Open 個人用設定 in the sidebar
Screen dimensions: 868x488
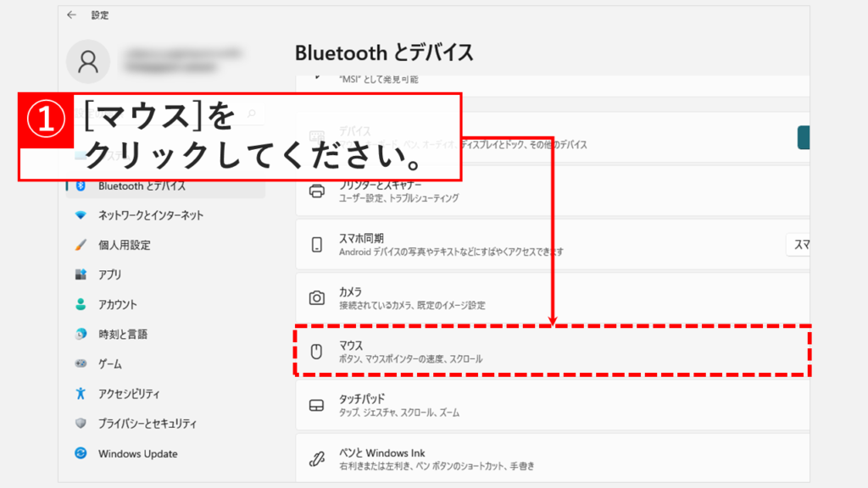pyautogui.click(x=165, y=245)
